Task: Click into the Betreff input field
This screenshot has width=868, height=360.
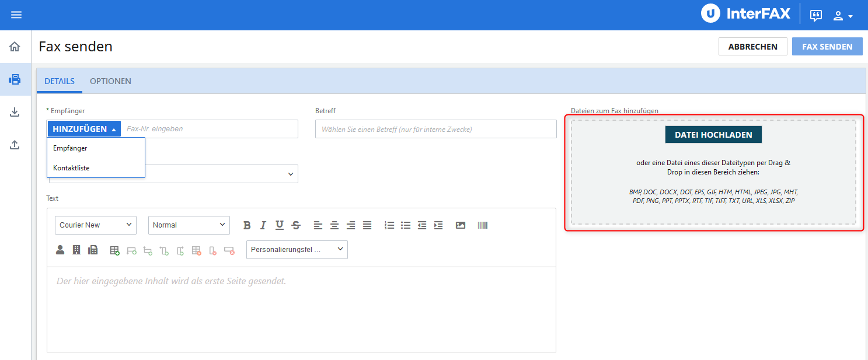Action: (x=435, y=129)
